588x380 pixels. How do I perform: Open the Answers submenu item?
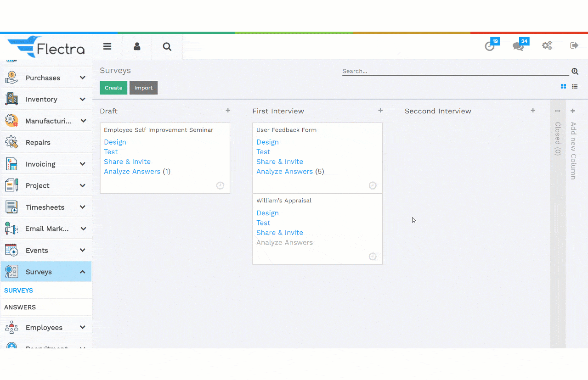pos(20,307)
